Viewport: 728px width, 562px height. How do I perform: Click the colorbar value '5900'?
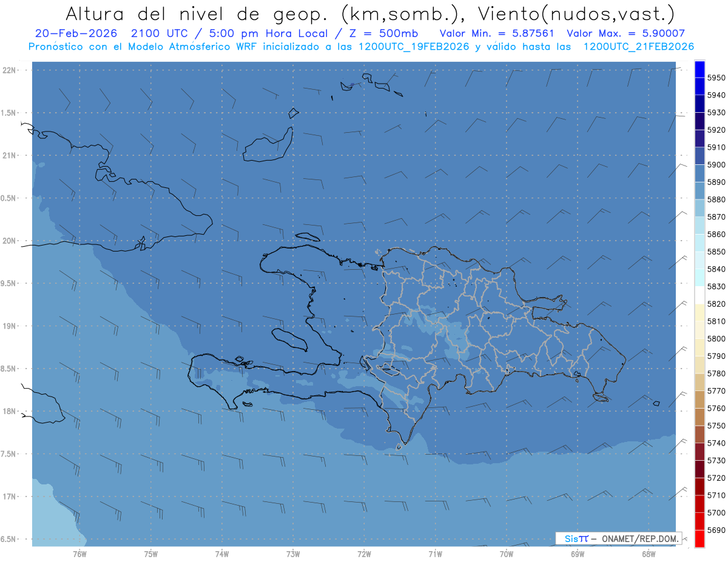click(x=716, y=165)
